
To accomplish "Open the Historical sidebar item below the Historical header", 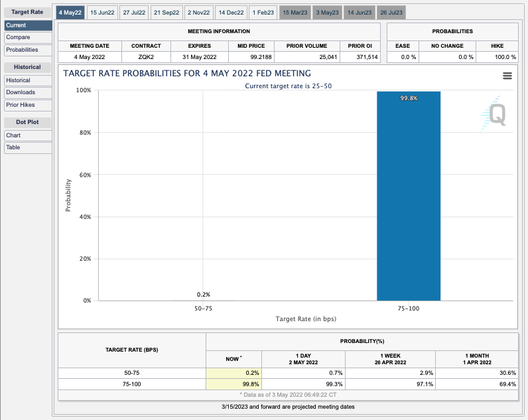I will click(29, 80).
